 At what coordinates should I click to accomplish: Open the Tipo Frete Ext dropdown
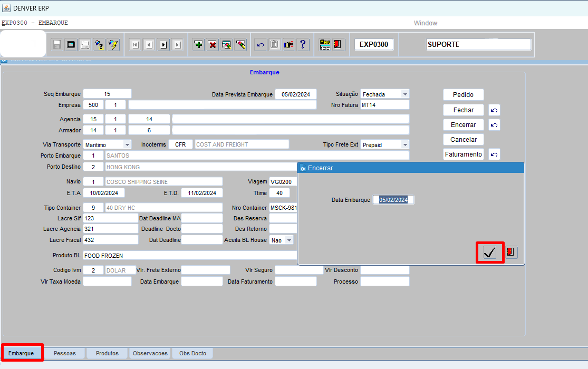tap(405, 144)
